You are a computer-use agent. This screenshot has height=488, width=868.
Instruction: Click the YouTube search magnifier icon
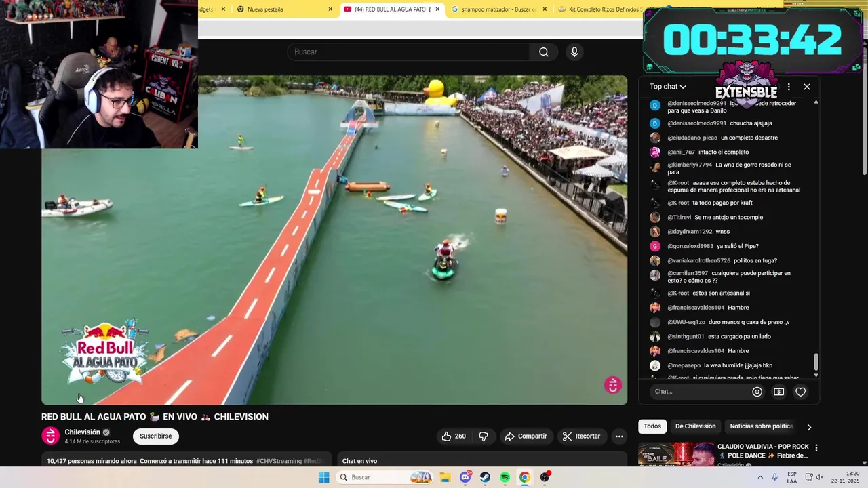(x=544, y=52)
